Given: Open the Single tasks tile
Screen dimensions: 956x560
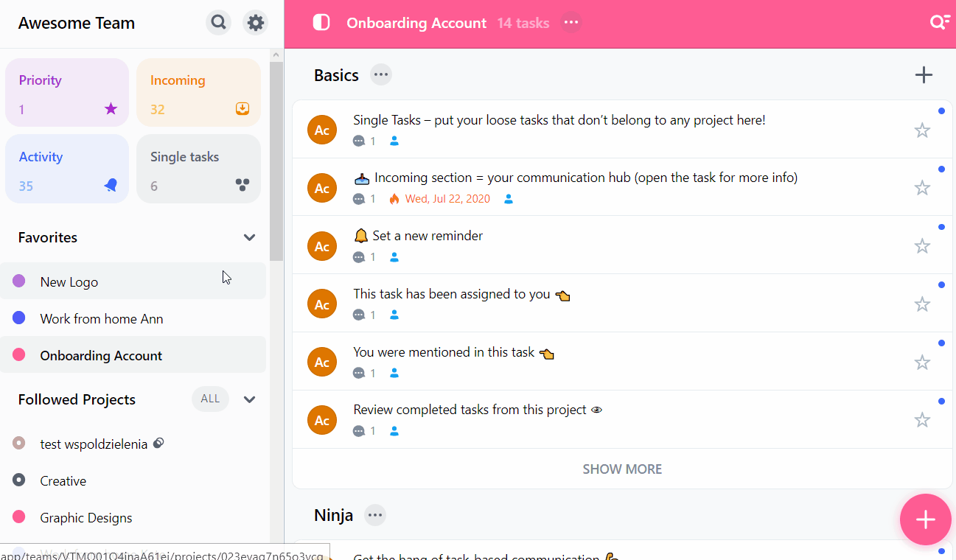Looking at the screenshot, I should click(x=199, y=169).
